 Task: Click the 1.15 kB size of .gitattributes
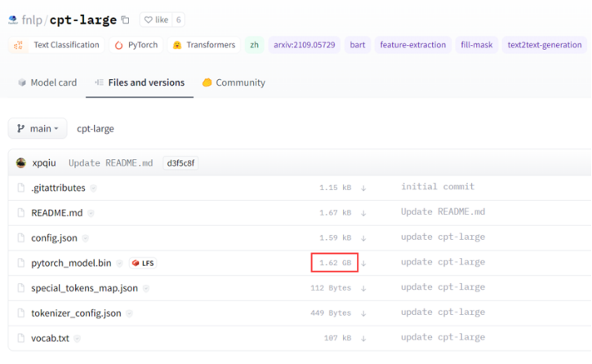(x=336, y=188)
